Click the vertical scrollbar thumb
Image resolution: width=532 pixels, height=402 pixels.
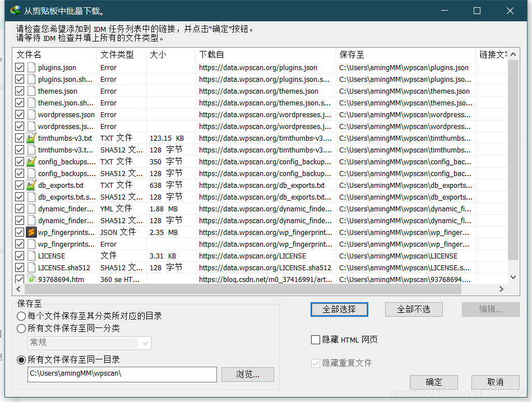(x=514, y=160)
